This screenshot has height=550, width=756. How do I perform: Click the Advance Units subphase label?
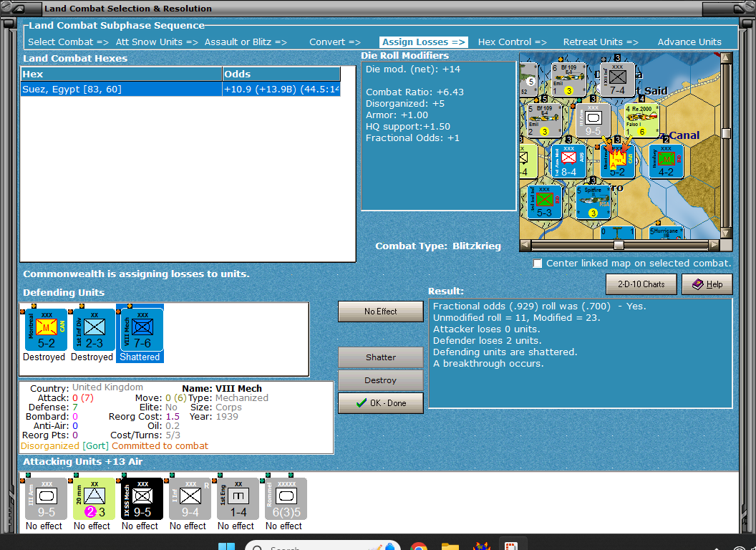coord(689,42)
